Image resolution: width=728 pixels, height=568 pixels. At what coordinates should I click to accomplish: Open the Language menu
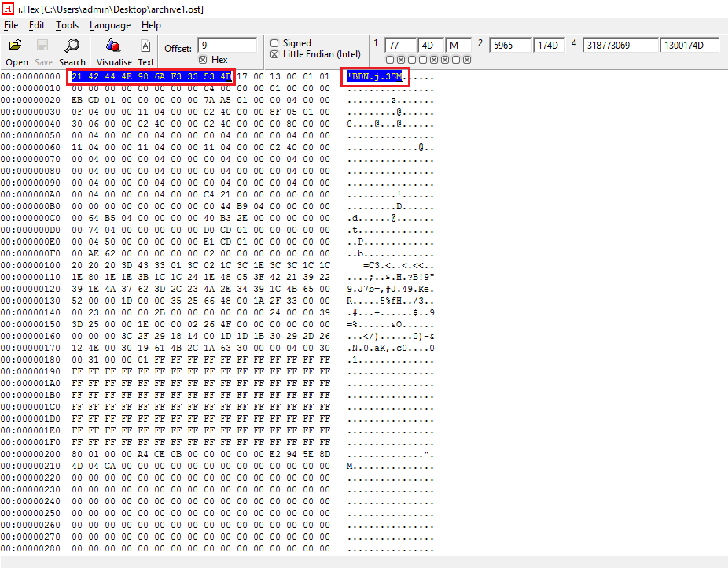(110, 25)
